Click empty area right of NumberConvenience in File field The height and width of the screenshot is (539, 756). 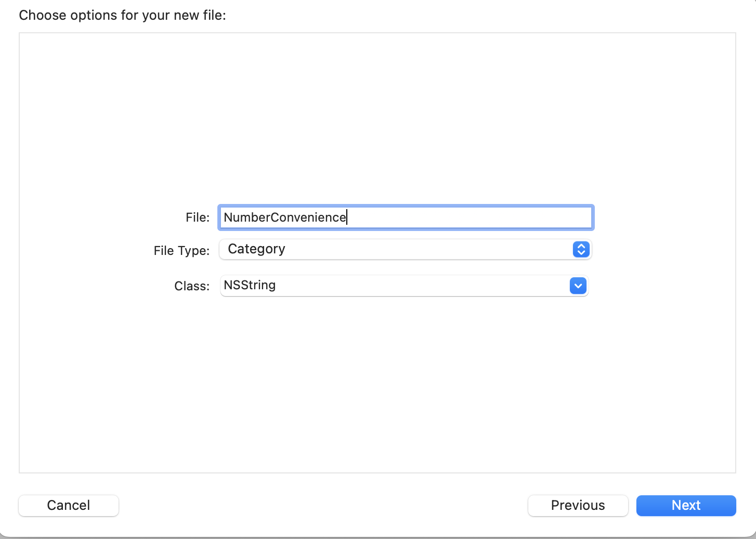[x=468, y=217]
